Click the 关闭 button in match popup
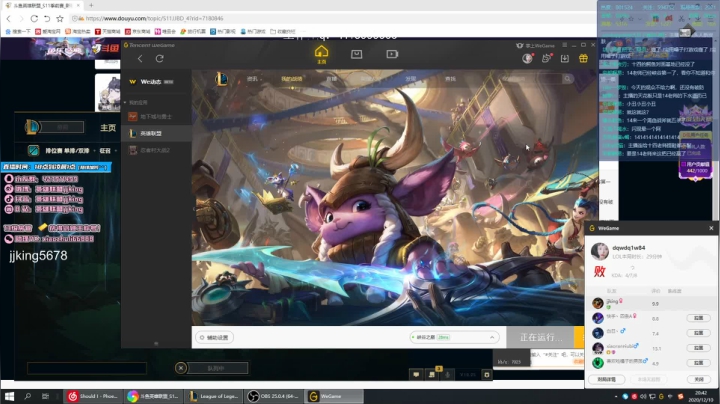720x404 pixels. coord(698,379)
